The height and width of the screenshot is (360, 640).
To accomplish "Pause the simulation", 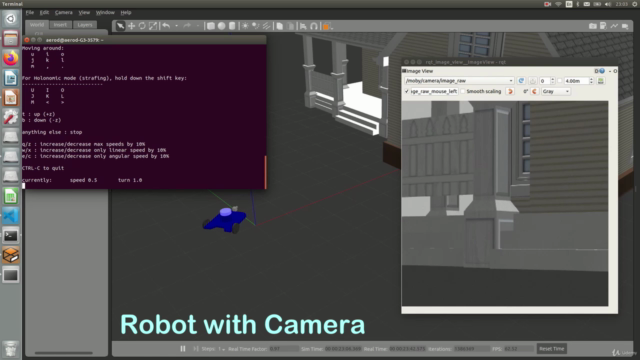I will pyautogui.click(x=183, y=349).
